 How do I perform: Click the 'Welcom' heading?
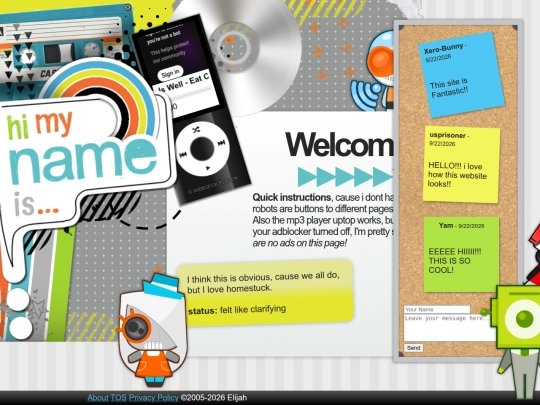339,145
